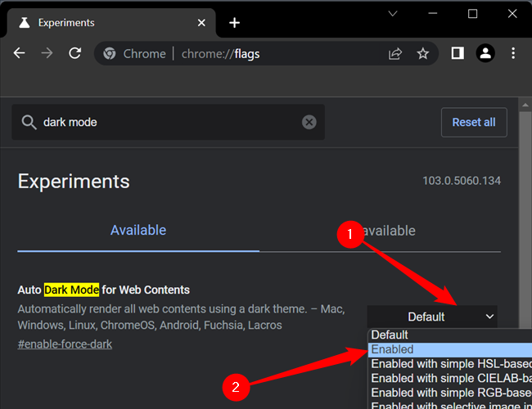Bookmark this page with star icon
Screen dimensions: 532x409
click(x=422, y=53)
